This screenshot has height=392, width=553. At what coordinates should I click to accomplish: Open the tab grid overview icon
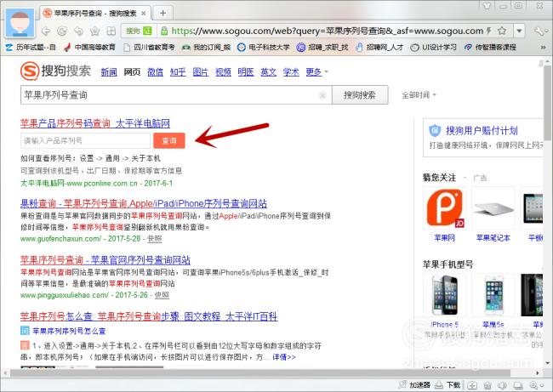pyautogui.click(x=111, y=31)
